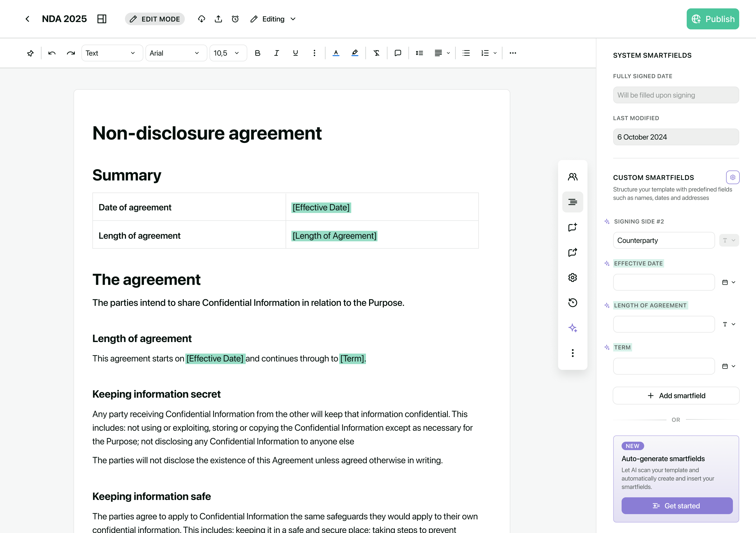Open custom smartfields settings gear

point(733,177)
